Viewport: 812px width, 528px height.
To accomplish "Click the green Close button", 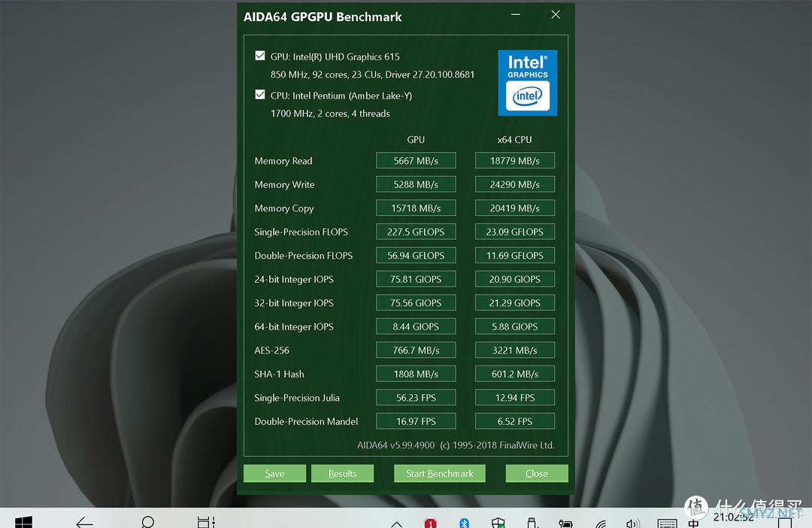I will tap(537, 473).
